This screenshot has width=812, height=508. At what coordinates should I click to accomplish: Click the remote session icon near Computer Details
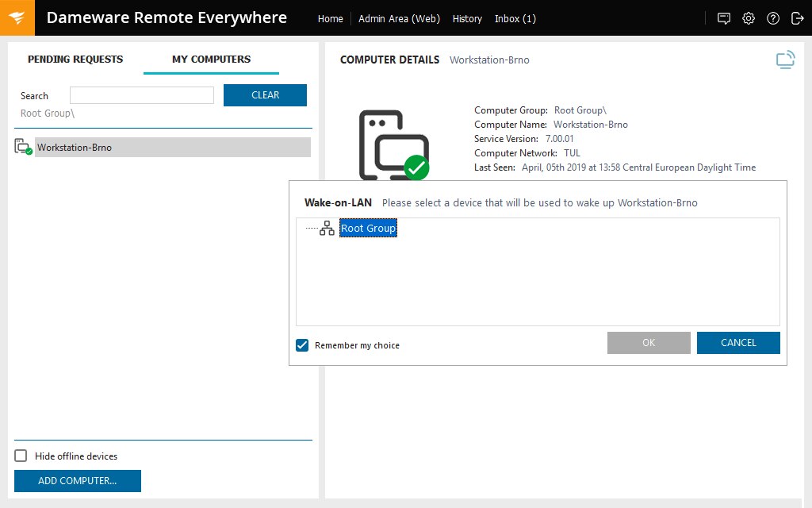(x=785, y=60)
